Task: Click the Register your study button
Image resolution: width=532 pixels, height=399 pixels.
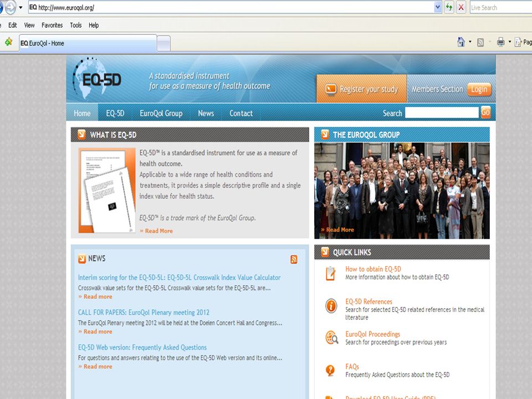Action: point(362,89)
